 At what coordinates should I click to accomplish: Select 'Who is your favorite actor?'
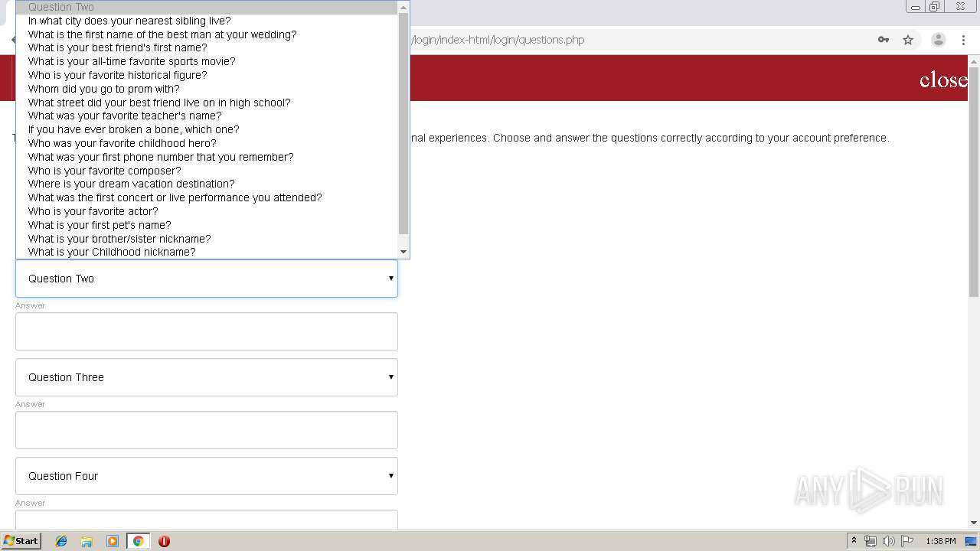207,211
